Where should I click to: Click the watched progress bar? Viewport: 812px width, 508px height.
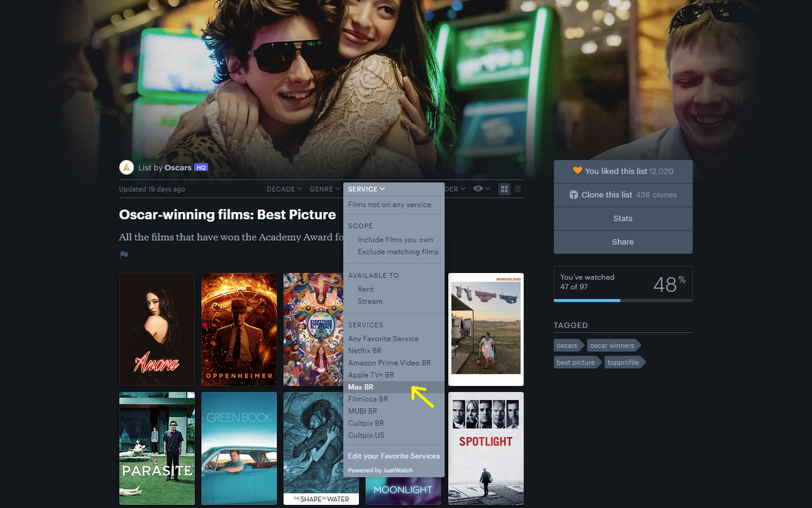coord(623,300)
